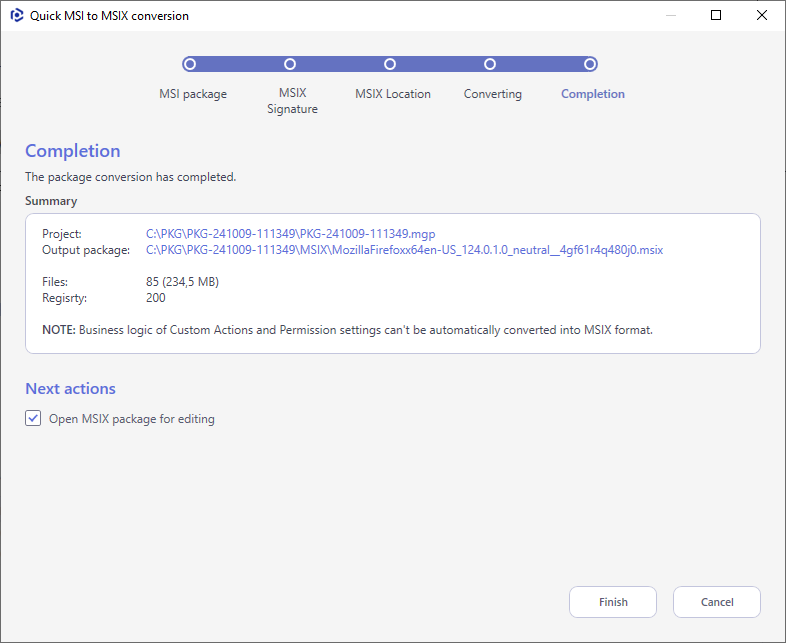Image resolution: width=786 pixels, height=643 pixels.
Task: Close the Quick MSI to MSIX window
Action: 761,15
